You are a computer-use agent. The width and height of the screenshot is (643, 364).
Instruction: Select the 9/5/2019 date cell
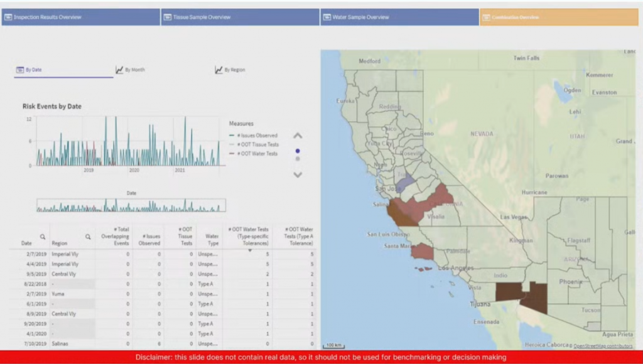tap(35, 274)
